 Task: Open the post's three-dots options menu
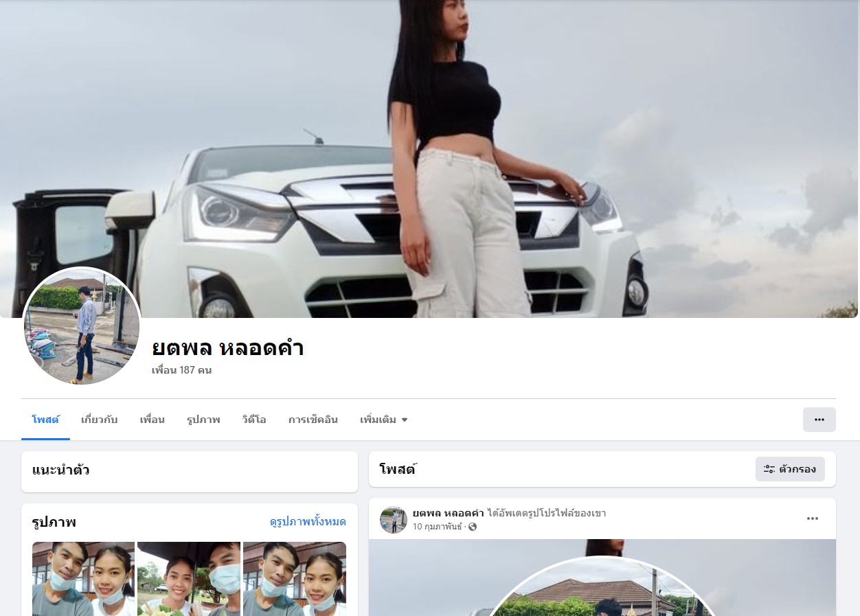[x=813, y=518]
